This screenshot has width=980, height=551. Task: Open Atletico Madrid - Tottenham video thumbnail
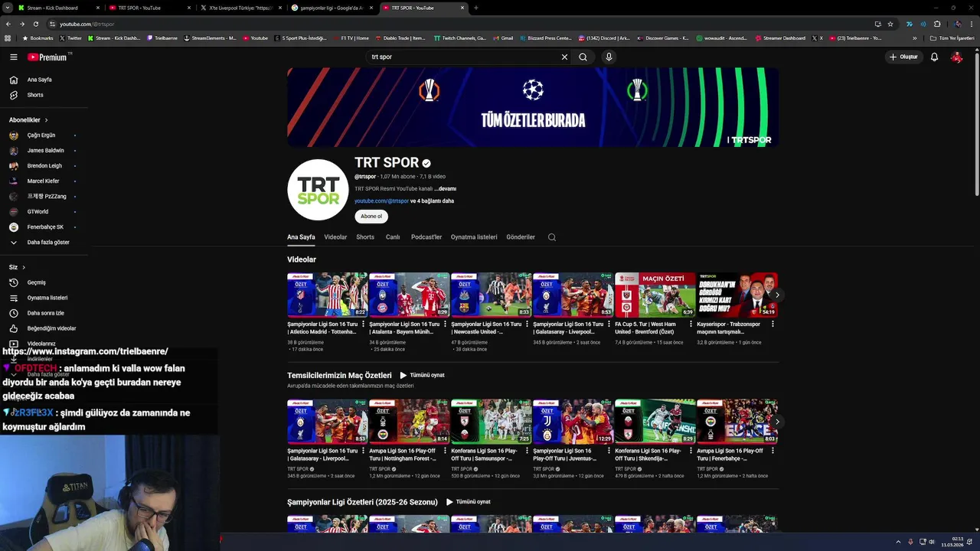tap(327, 295)
